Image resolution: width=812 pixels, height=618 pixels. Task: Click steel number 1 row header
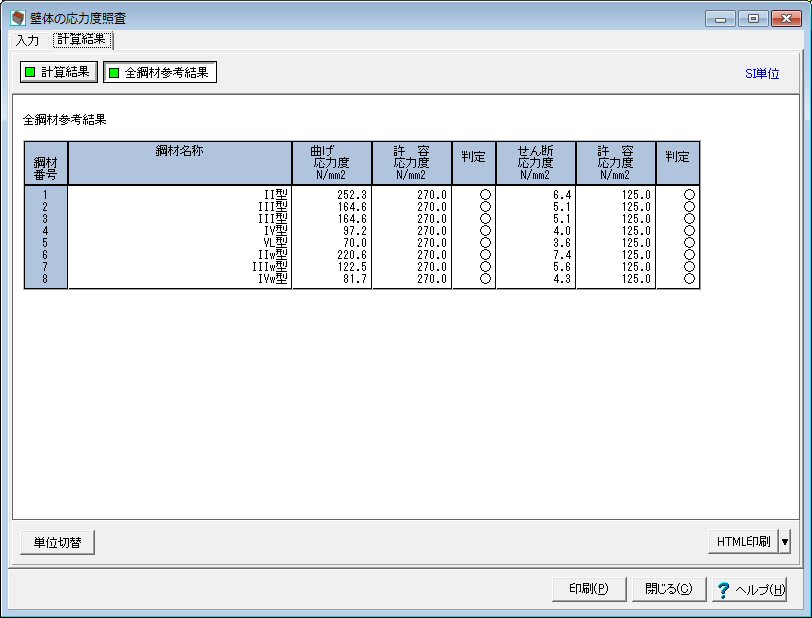[x=45, y=195]
